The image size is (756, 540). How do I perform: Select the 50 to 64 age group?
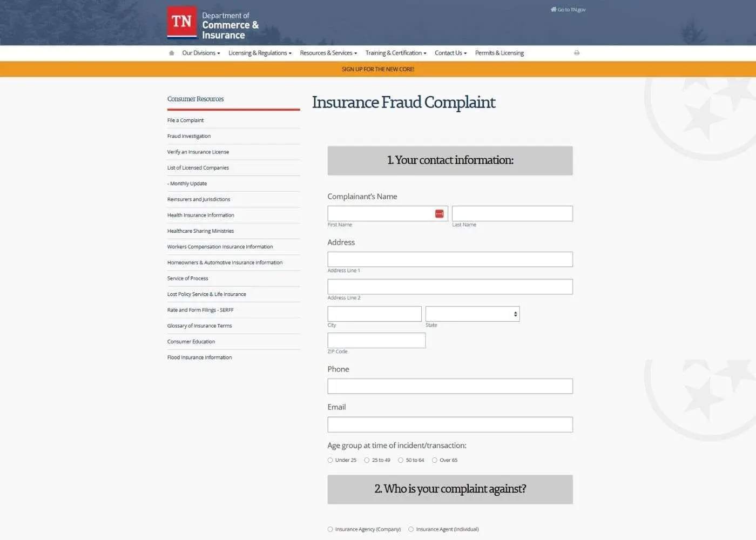tap(401, 460)
